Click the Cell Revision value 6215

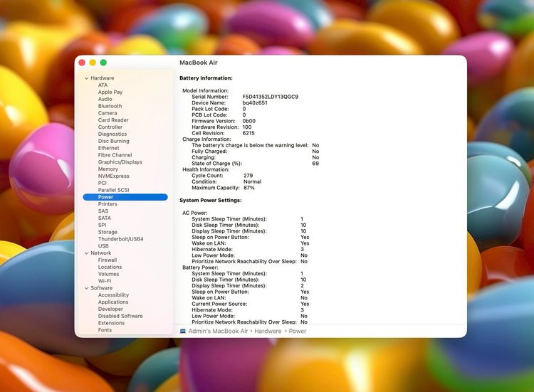[248, 133]
